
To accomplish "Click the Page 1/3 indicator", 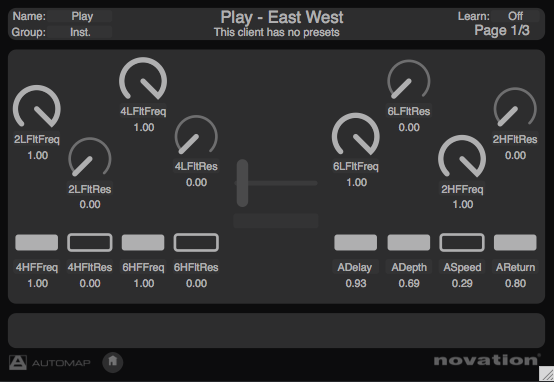I will click(x=502, y=31).
